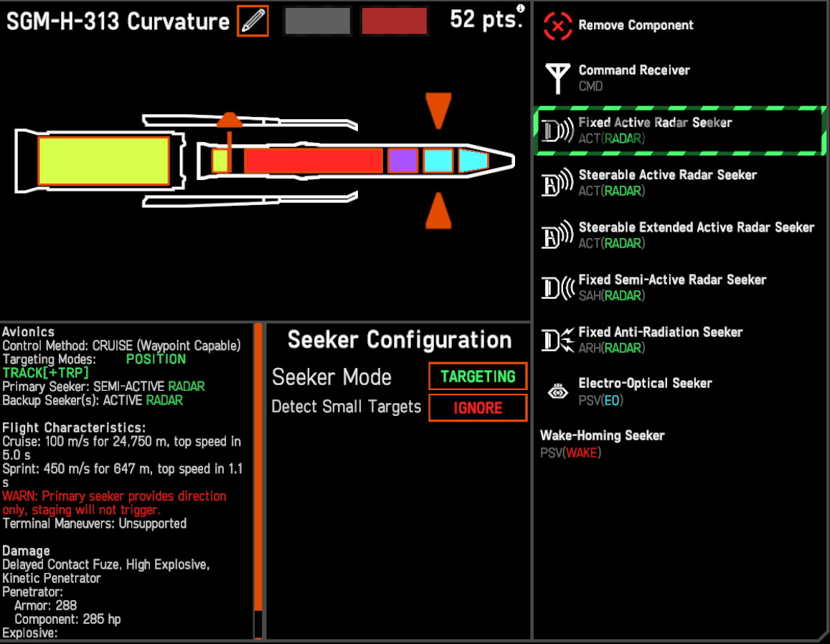Click the Terminal Maneuvers: Unsupported line
The height and width of the screenshot is (644, 830).
coord(95,524)
